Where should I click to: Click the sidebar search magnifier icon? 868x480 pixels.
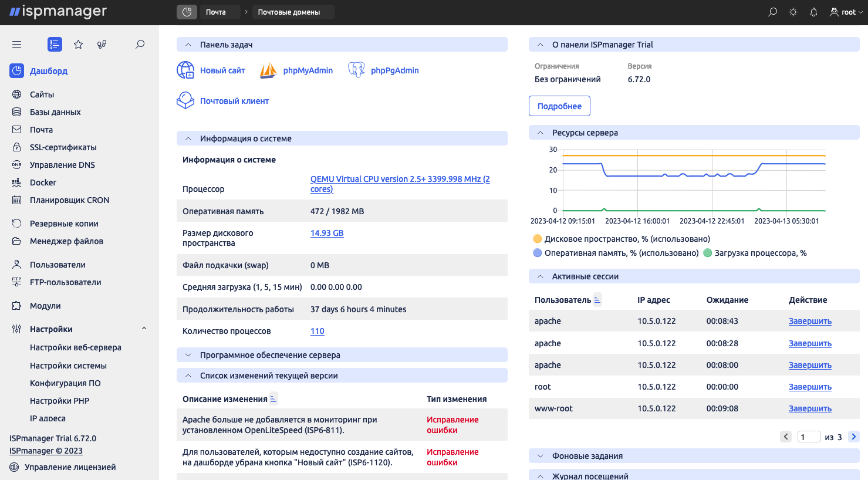click(x=140, y=44)
